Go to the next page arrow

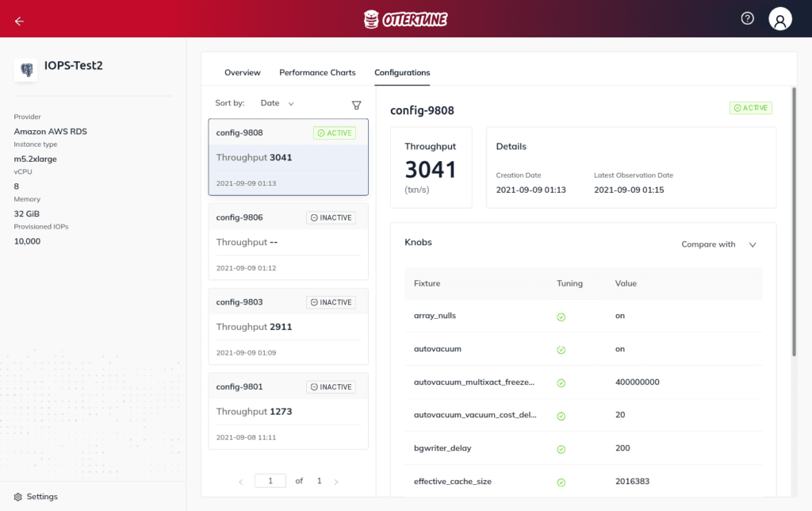click(x=336, y=482)
